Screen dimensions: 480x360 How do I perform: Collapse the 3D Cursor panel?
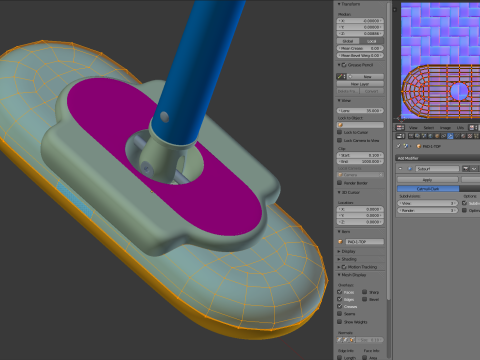339,192
